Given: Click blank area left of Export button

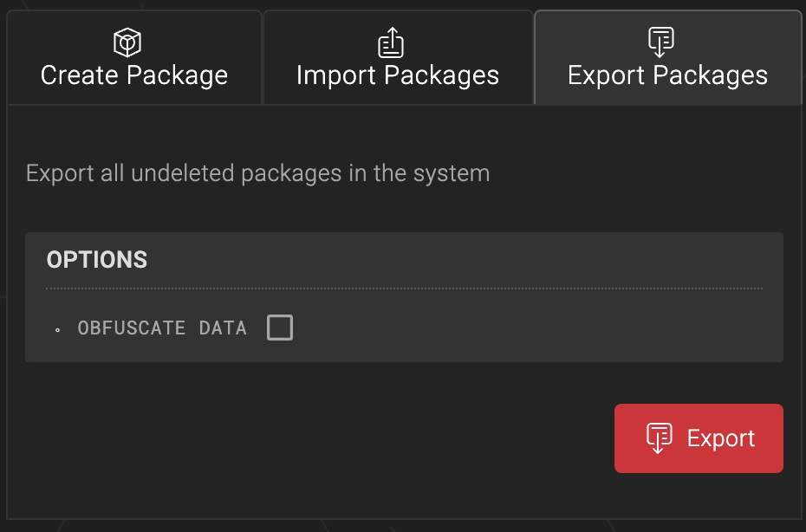Looking at the screenshot, I should 347,438.
